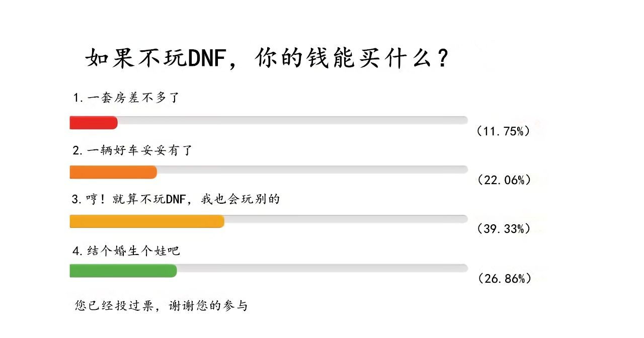Click the poll title about DNF money
This screenshot has width=644, height=338.
tap(267, 58)
